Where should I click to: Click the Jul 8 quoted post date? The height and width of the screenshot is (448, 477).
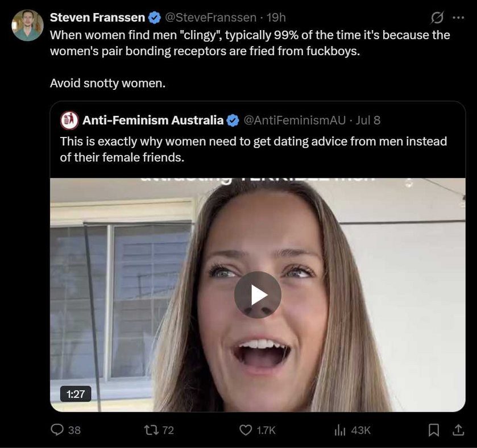tap(368, 121)
